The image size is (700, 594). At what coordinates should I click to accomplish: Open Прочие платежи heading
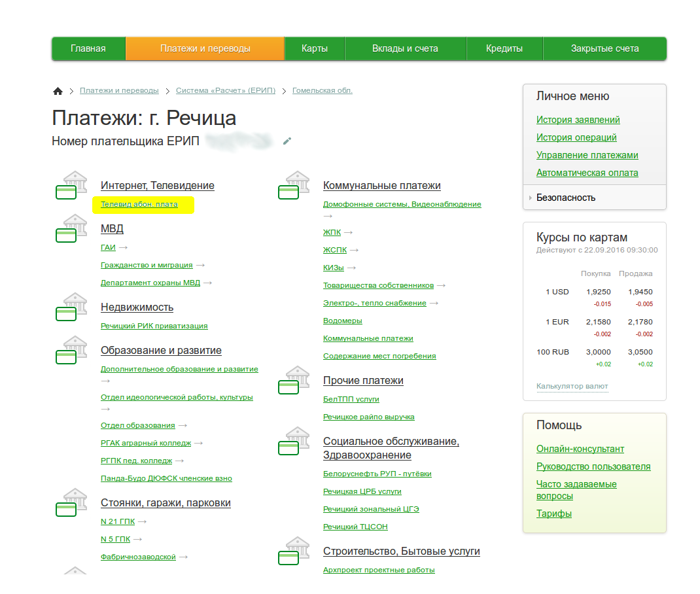363,381
